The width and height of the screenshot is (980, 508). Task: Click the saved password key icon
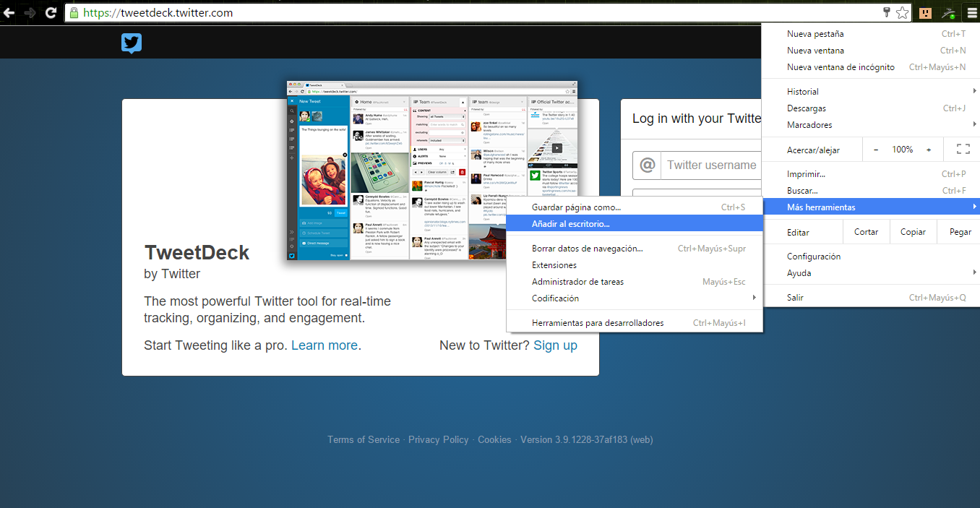[887, 12]
